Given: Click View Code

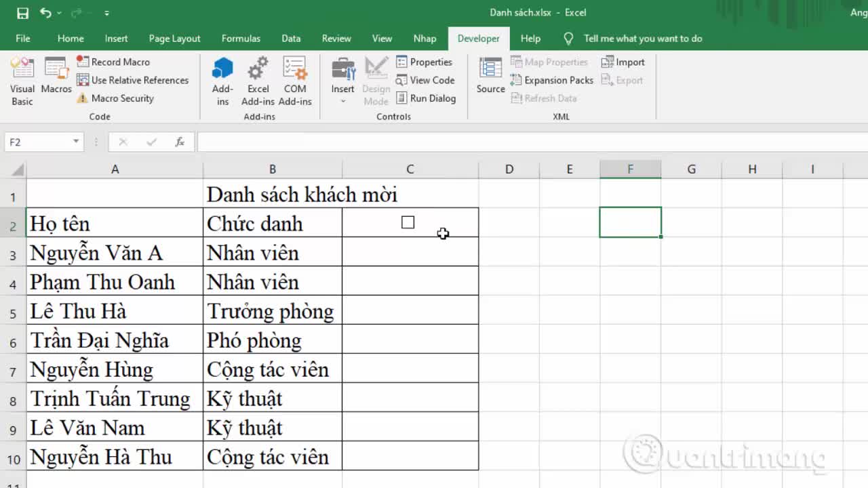Looking at the screenshot, I should pyautogui.click(x=425, y=80).
